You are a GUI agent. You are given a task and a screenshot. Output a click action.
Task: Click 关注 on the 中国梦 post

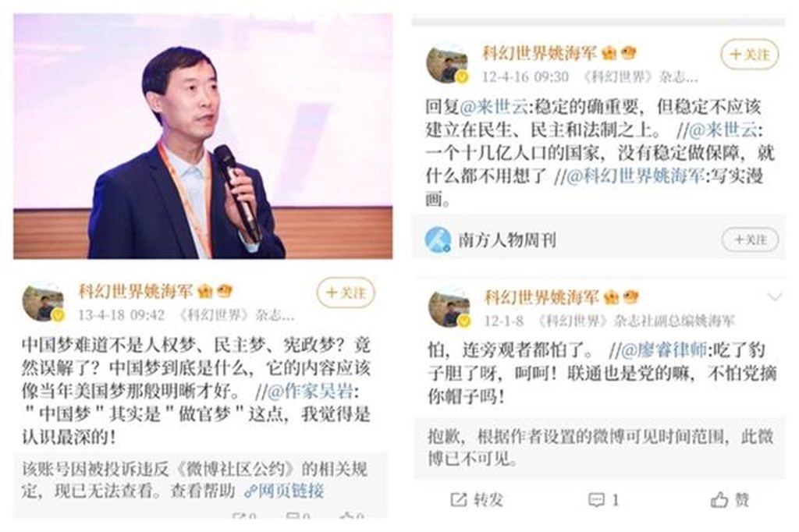click(x=346, y=293)
